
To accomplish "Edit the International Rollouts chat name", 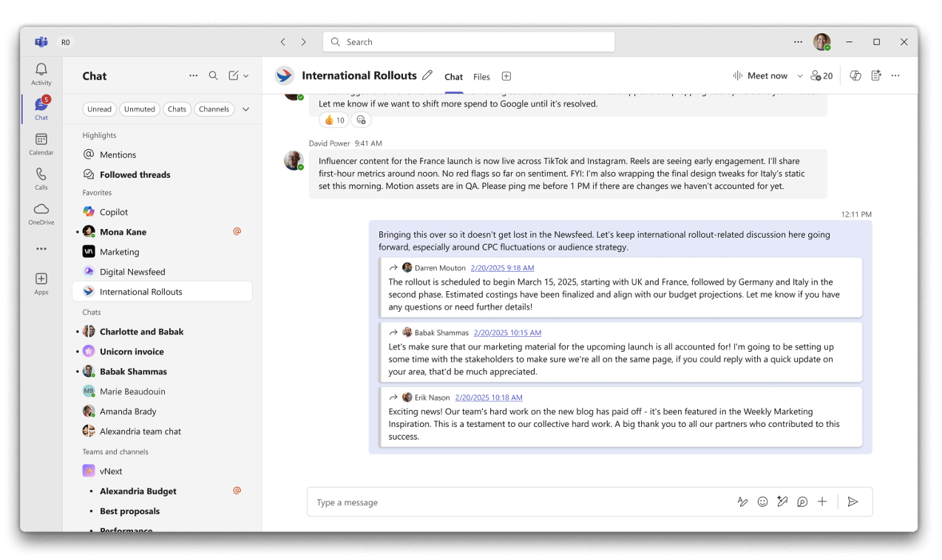I will pyautogui.click(x=427, y=75).
